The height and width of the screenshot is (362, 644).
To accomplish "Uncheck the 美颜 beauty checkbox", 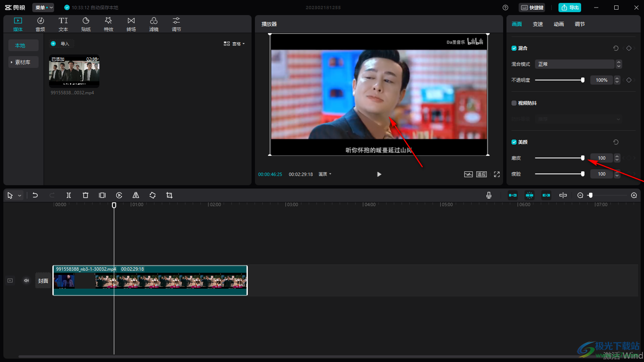I will (514, 142).
